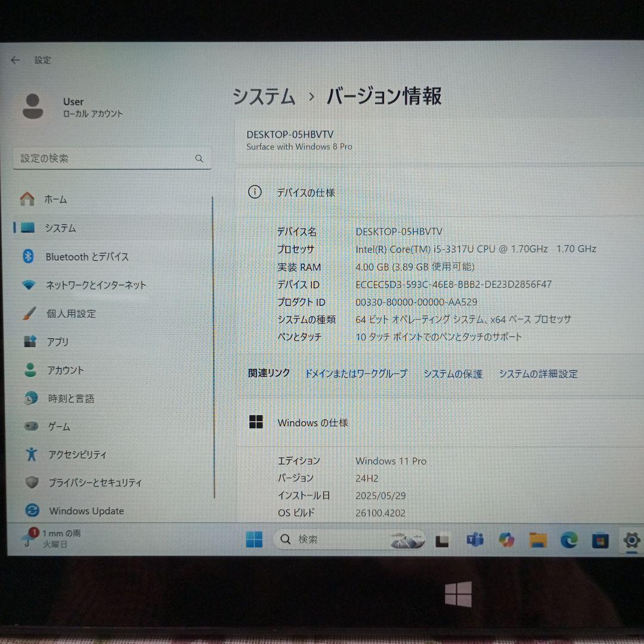Launch Microsoft Teams from taskbar
The image size is (644, 644).
pos(475,540)
